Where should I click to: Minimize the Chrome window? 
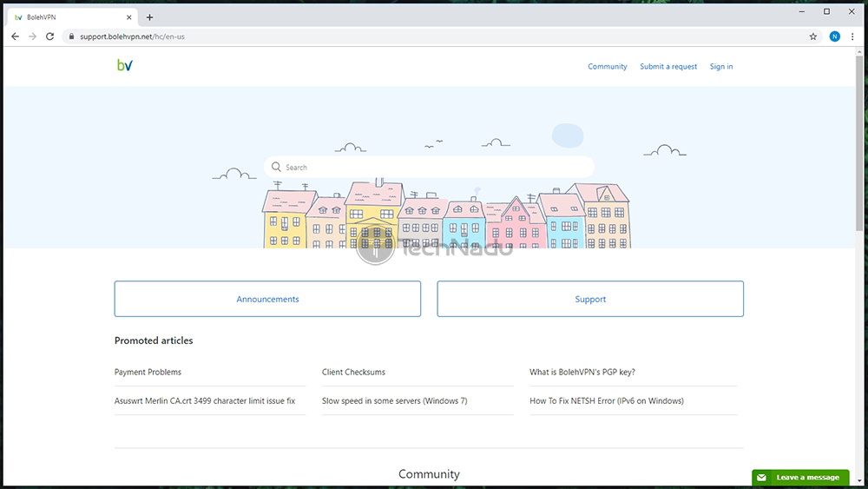[801, 11]
